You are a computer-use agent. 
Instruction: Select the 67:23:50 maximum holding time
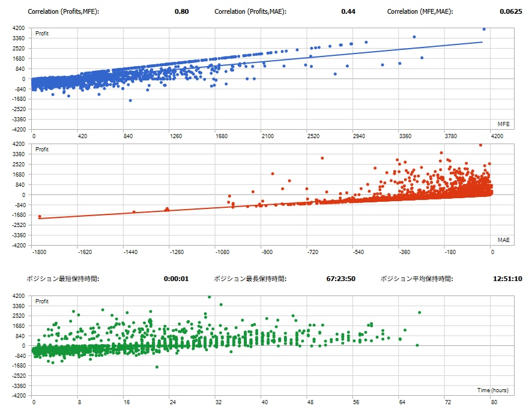coord(340,279)
